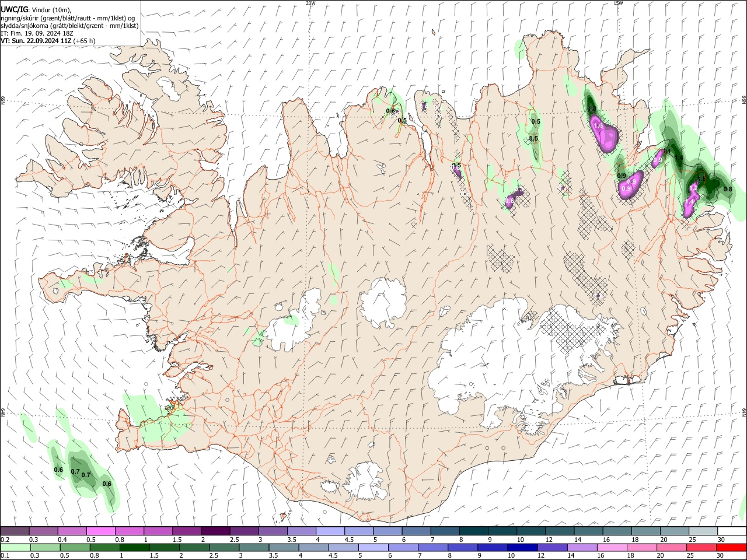Pick the white top-row swatch after 30
The width and height of the screenshot is (747, 560).
pos(732,531)
